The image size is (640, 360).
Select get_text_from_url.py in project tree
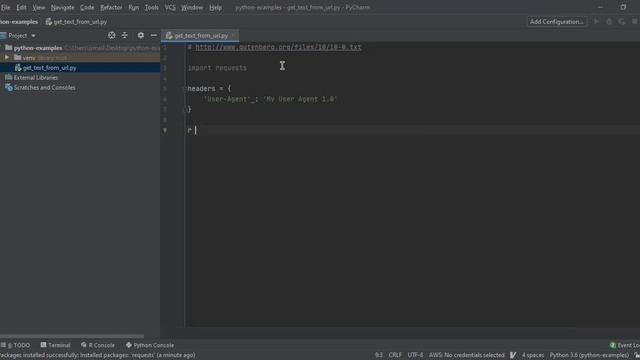coord(49,68)
